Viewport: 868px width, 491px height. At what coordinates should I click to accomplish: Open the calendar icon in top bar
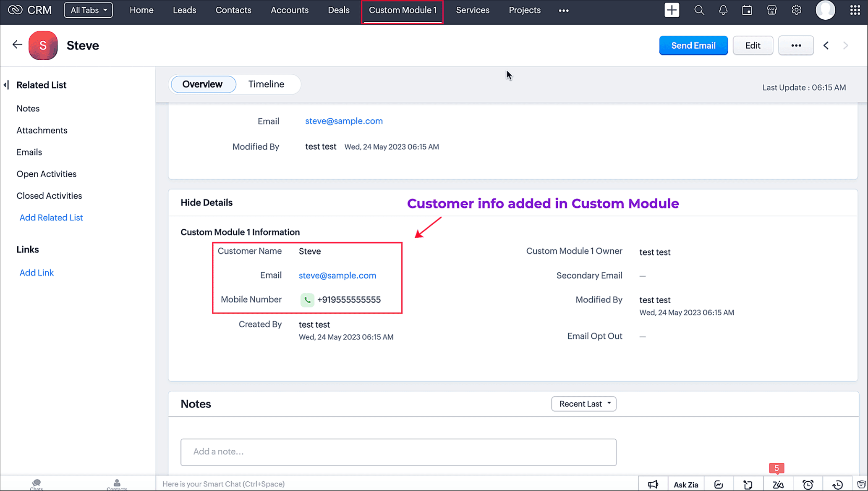747,10
